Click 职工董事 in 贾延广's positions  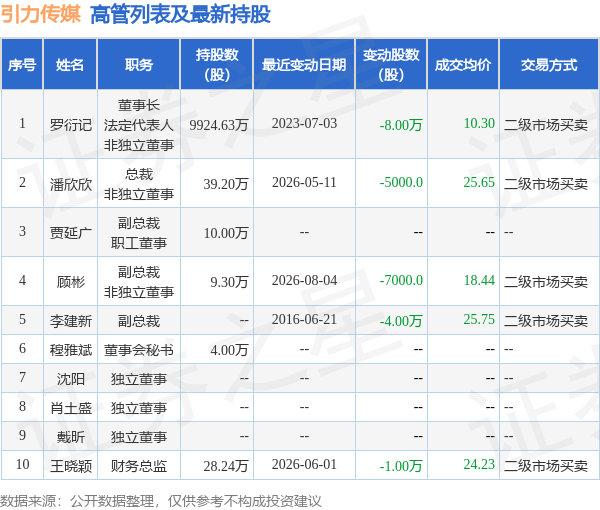coord(139,243)
